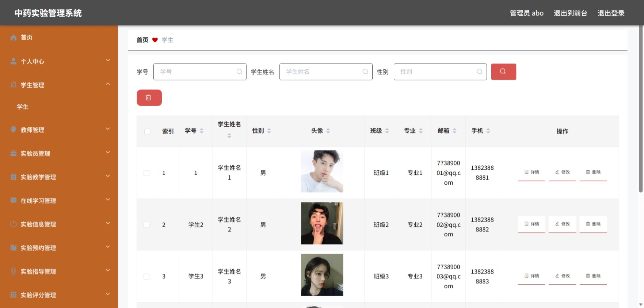This screenshot has height=308, width=644.
Task: Click the avatar photo of 学生姓名1
Action: (322, 171)
